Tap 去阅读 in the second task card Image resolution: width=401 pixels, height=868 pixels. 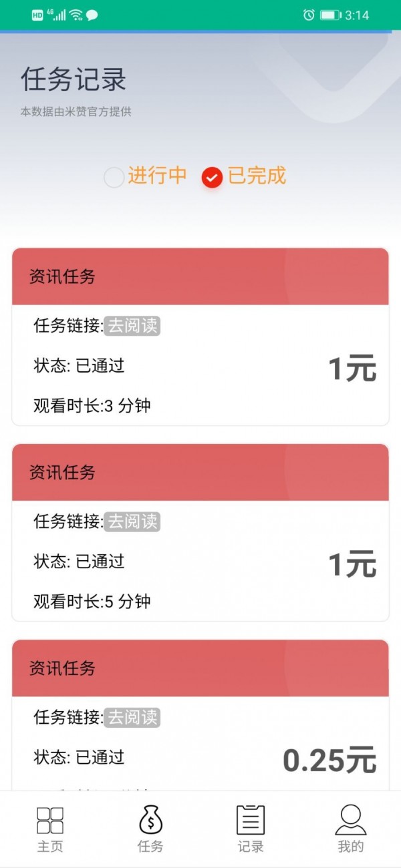coord(132,522)
